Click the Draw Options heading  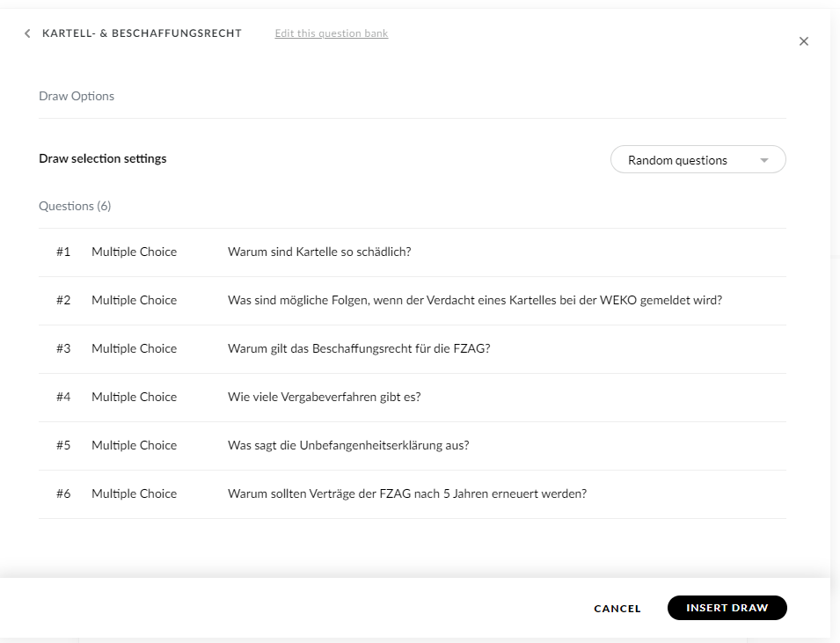pos(77,96)
